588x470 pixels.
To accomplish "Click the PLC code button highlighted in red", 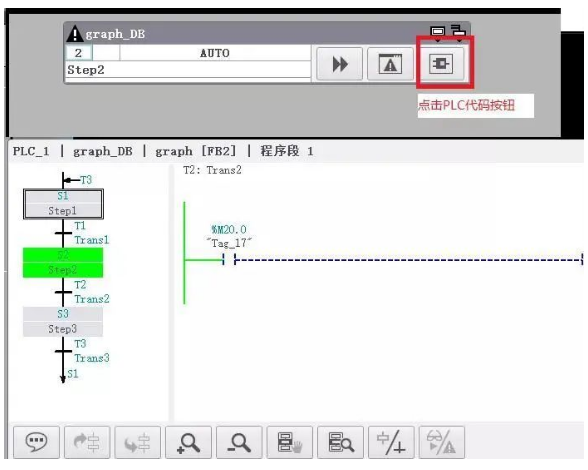I will point(441,63).
